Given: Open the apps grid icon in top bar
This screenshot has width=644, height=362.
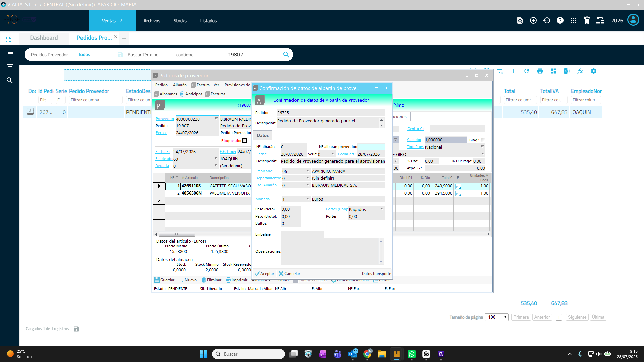Looking at the screenshot, I should pos(574,21).
